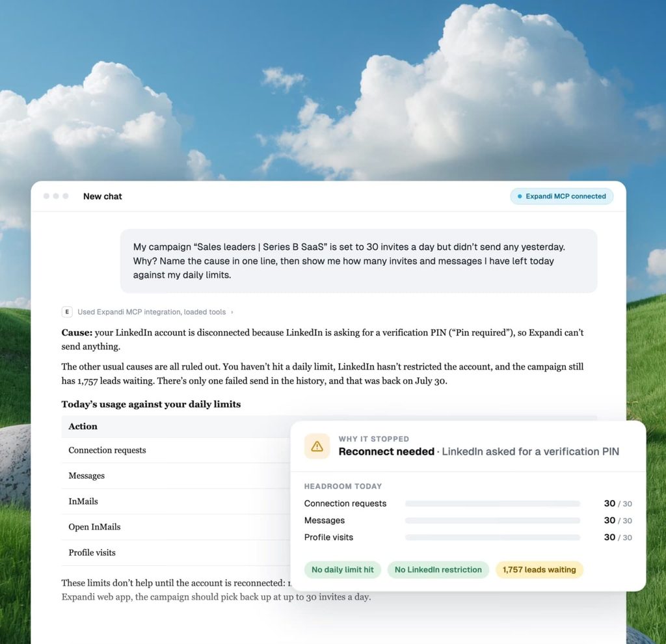Screen dimensions: 666x644
Task: Click the blue status dot in connected badge
Action: click(520, 196)
